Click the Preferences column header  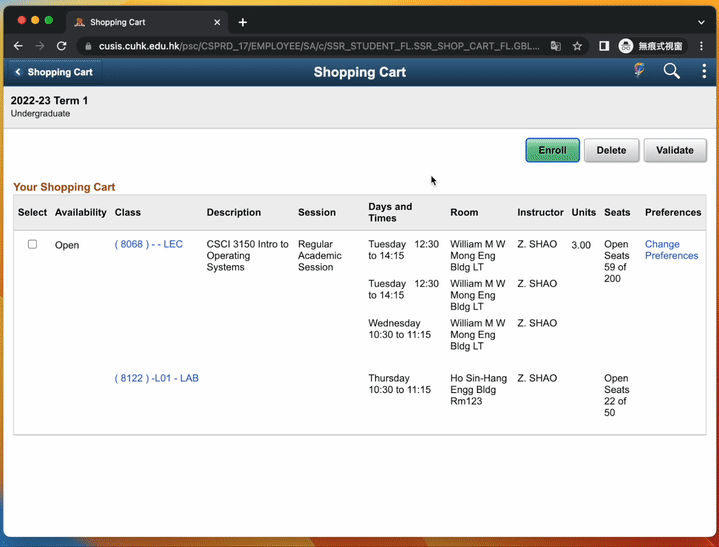pos(673,212)
